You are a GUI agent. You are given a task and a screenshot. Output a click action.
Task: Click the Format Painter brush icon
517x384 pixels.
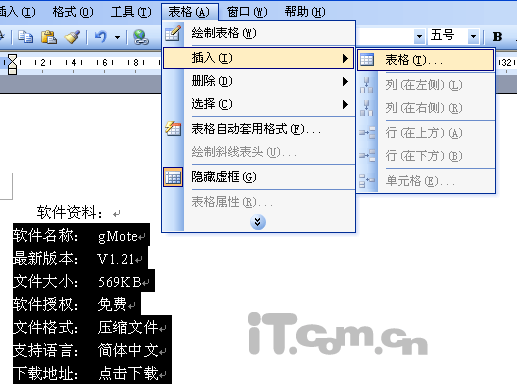[x=72, y=37]
